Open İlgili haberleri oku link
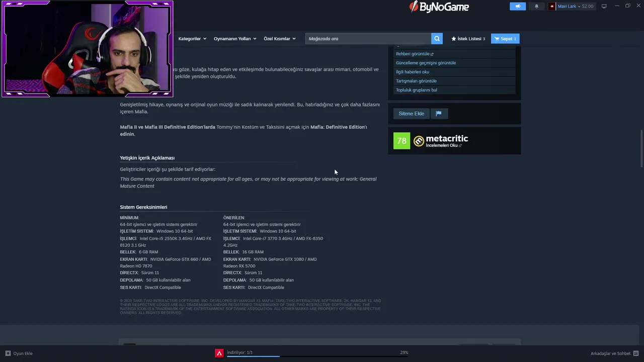 pyautogui.click(x=413, y=72)
